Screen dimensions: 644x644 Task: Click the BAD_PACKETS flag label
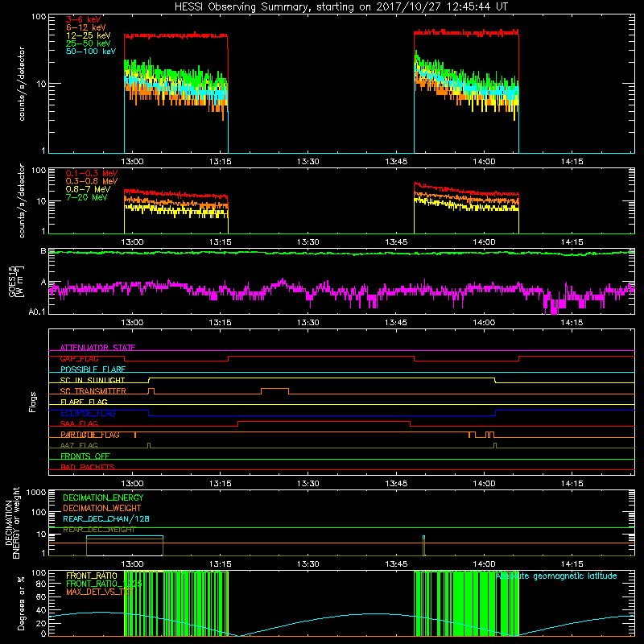(88, 468)
